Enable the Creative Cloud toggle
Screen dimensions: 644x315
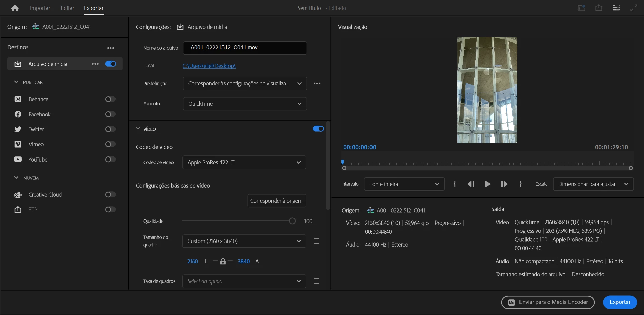pyautogui.click(x=110, y=194)
